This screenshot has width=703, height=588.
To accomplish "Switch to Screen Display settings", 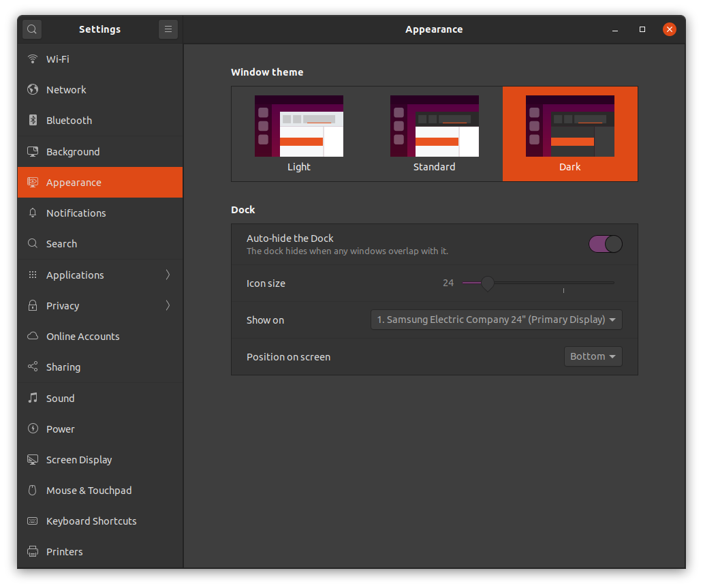I will (x=100, y=459).
